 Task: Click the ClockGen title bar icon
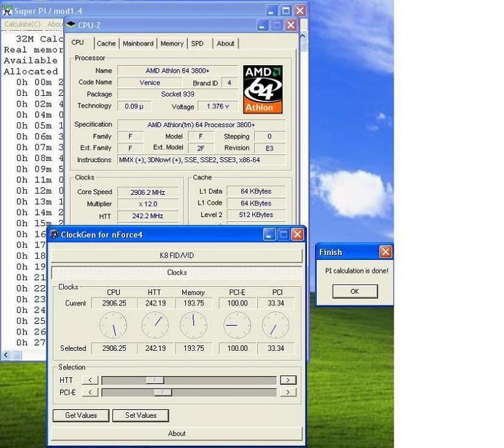54,234
